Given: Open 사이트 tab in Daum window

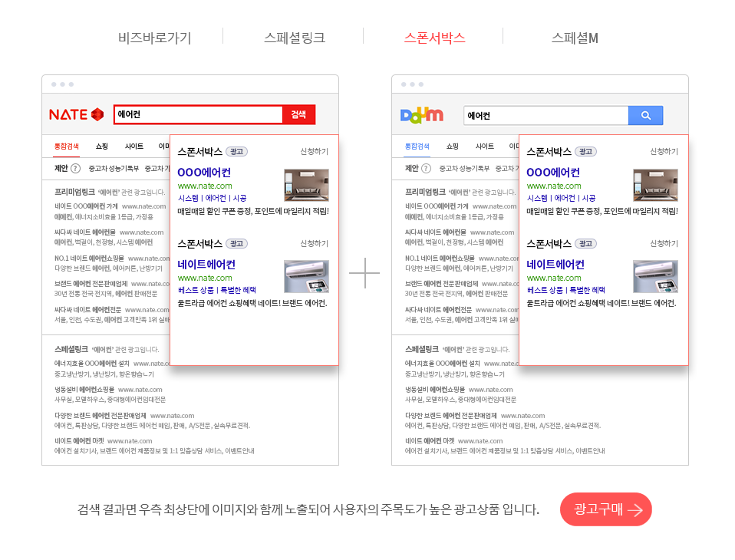Looking at the screenshot, I should pyautogui.click(x=485, y=147).
